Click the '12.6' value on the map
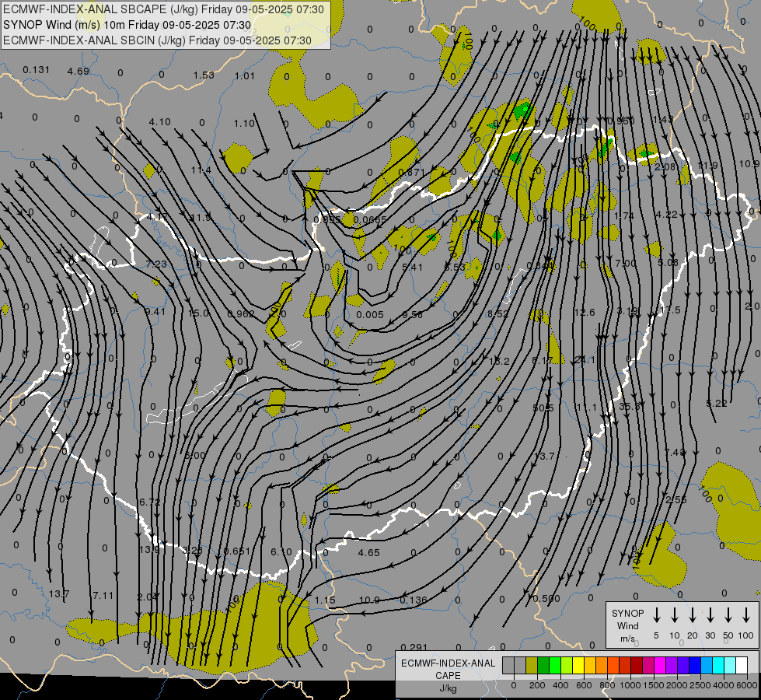Screen dimensions: 761x700 (585, 313)
